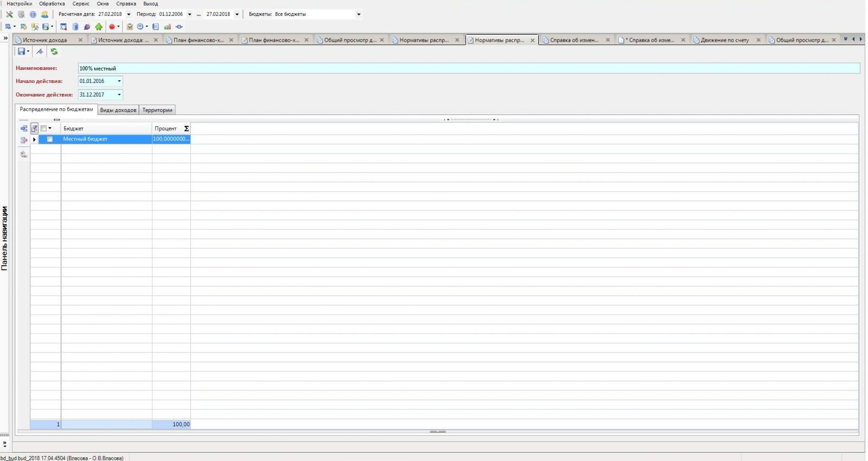Switch to the Территории tab
Viewport: 868px width, 461px height.
coord(157,110)
